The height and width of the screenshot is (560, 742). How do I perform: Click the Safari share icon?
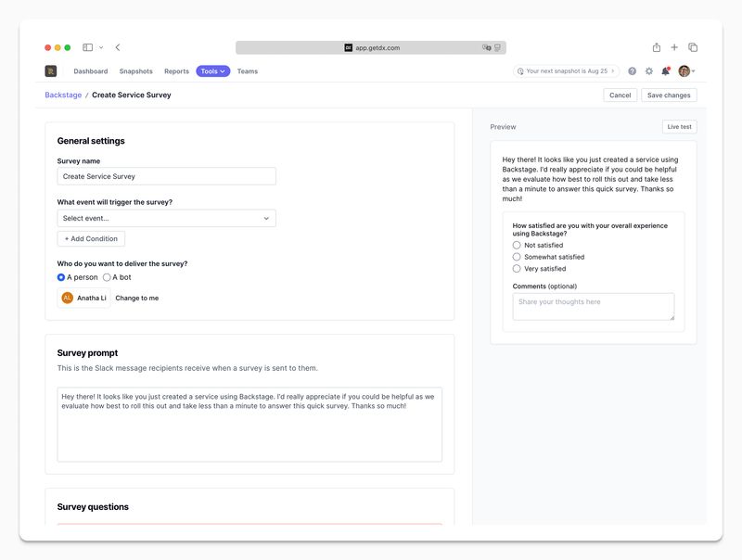tap(657, 47)
